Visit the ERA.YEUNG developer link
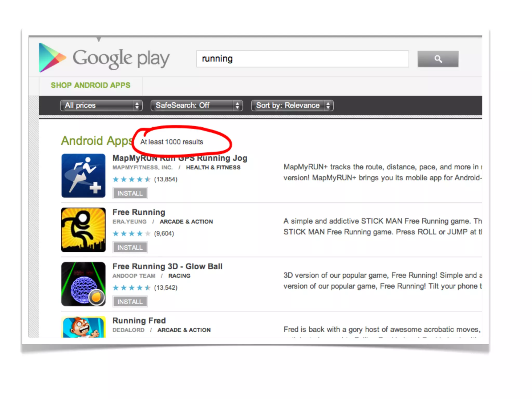 click(x=129, y=222)
